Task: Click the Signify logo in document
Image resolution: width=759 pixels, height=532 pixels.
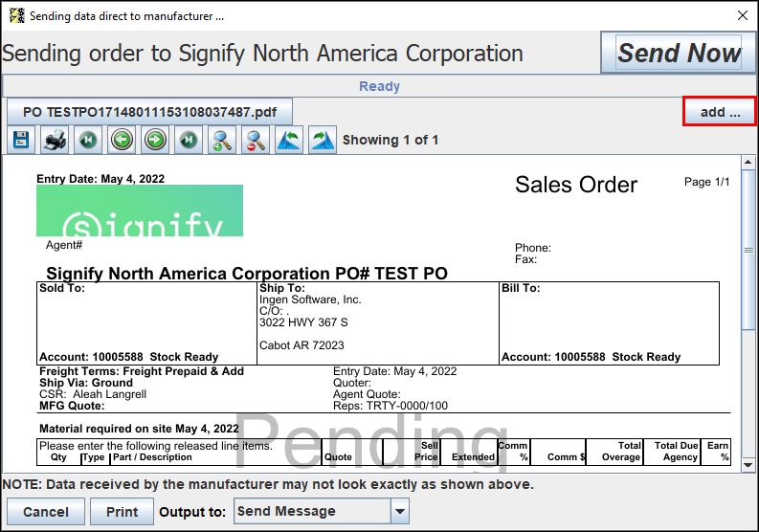Action: [140, 211]
